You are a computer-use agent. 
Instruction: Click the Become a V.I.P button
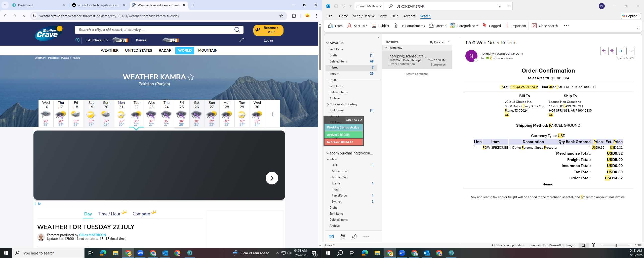[268, 30]
